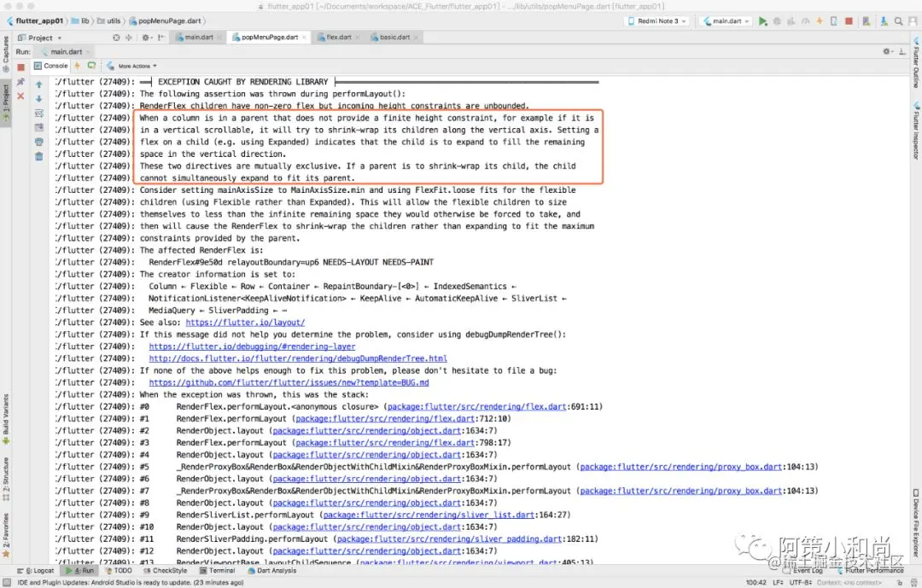Open the Project view dropdown
The height and width of the screenshot is (588, 922).
click(x=39, y=38)
